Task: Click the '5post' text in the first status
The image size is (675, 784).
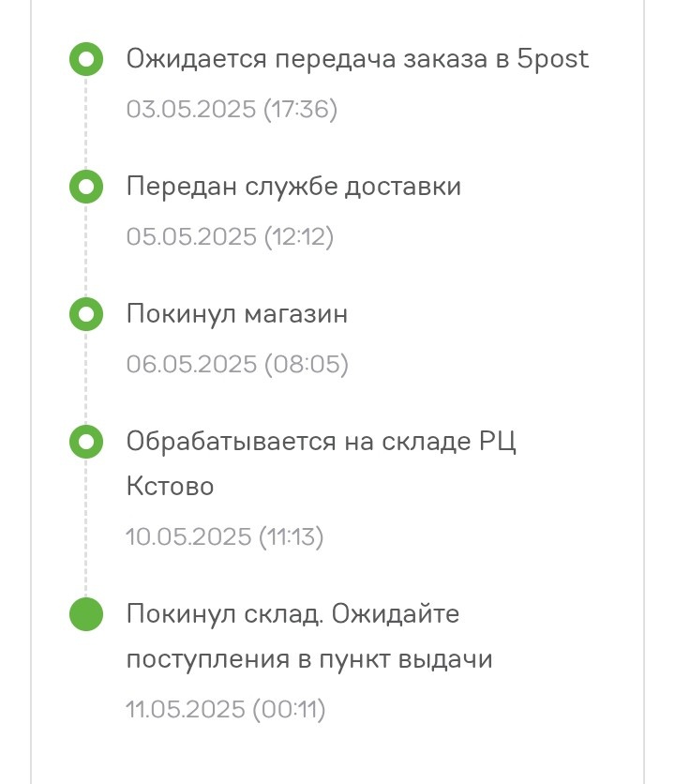Action: [x=552, y=58]
